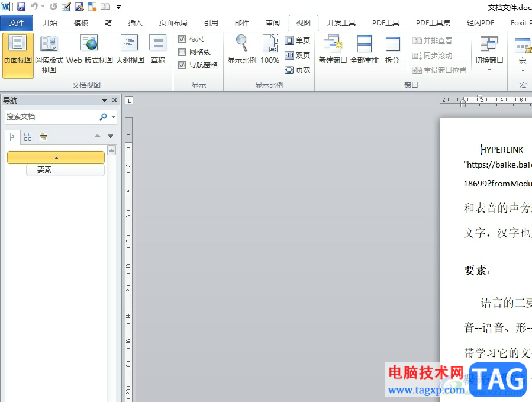Open the Insert (插入) tab
Screen dimensions: 532x402
point(135,22)
